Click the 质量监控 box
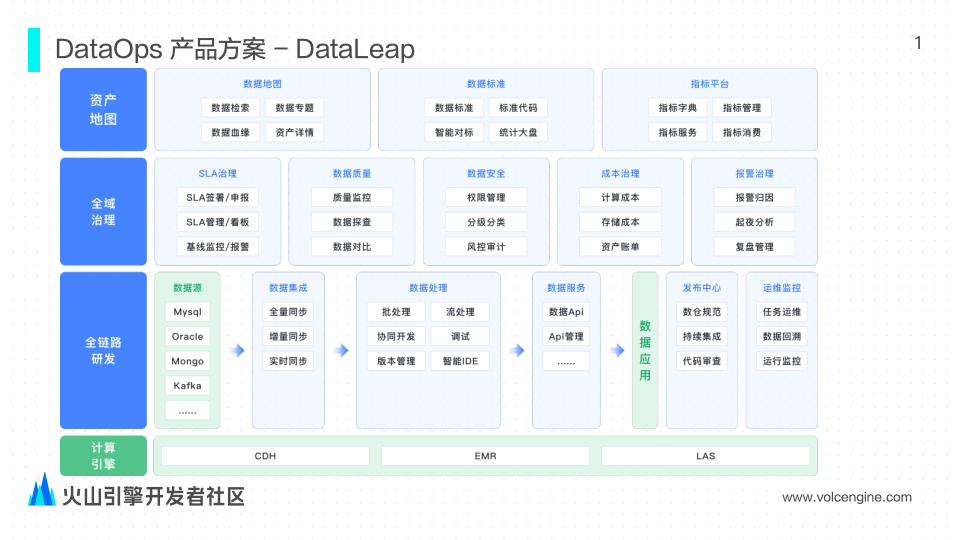The image size is (960, 540). click(x=352, y=198)
